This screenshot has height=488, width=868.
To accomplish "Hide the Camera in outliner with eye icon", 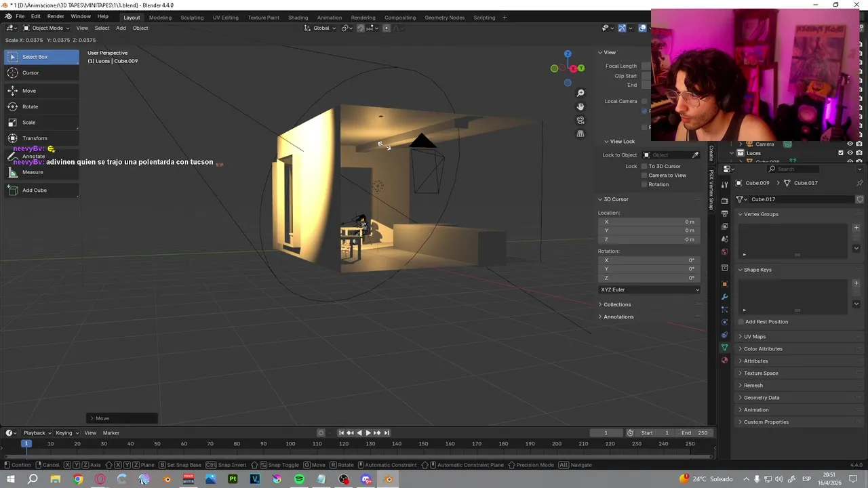I will 850,144.
